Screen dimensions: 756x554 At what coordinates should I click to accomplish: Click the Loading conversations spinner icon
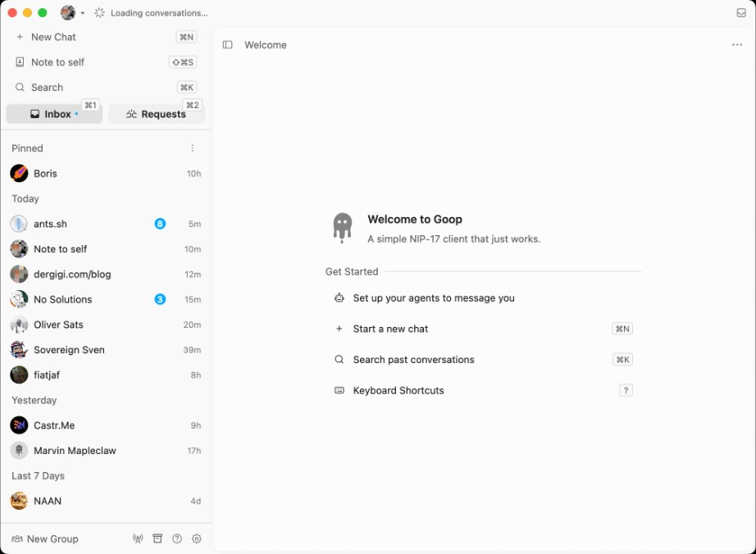99,13
